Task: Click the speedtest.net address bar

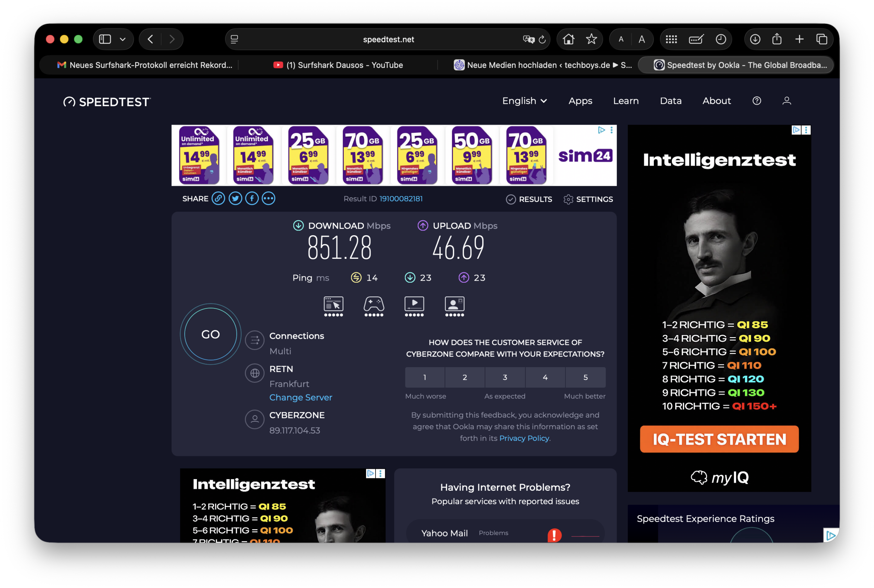Action: [388, 39]
